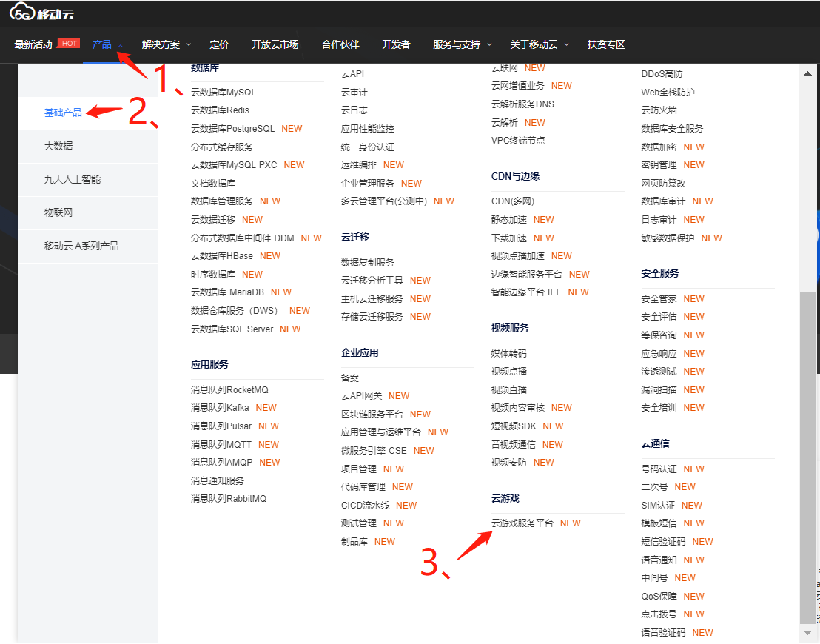The width and height of the screenshot is (820, 644).
Task: Open 云数据库HBase link
Action: pos(222,256)
